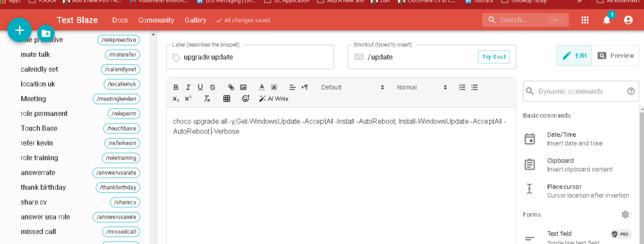The height and width of the screenshot is (244, 644).
Task: Clear text formatting
Action: click(x=207, y=99)
